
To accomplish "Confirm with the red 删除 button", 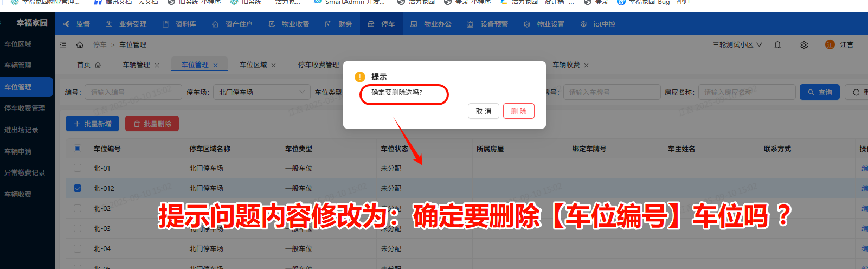I will [x=518, y=111].
